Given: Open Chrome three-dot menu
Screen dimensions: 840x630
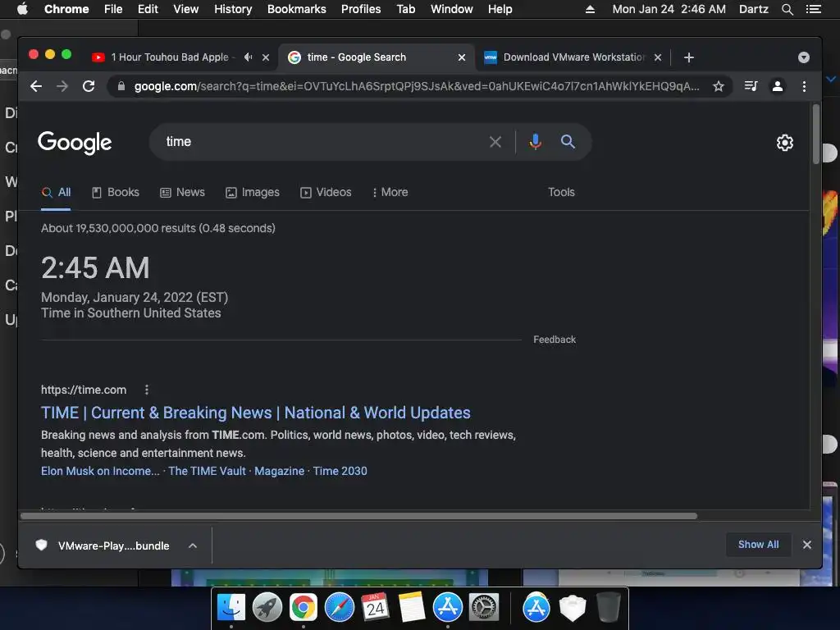Looking at the screenshot, I should (804, 86).
